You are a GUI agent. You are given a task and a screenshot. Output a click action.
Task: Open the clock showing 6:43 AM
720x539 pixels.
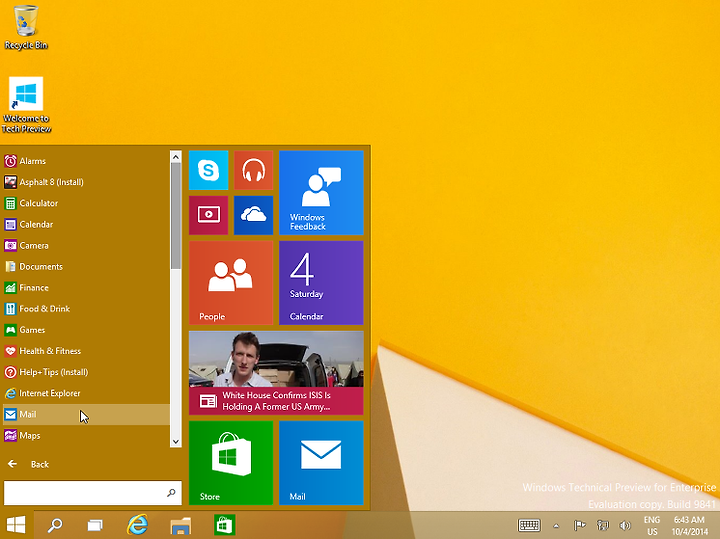pos(689,526)
